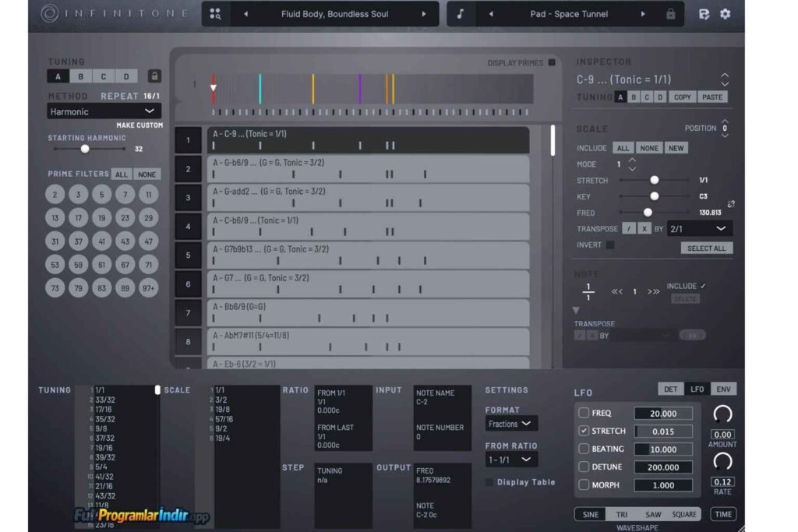
Task: Open the FROM RATIO dropdown showing 1-1/1
Action: click(512, 460)
